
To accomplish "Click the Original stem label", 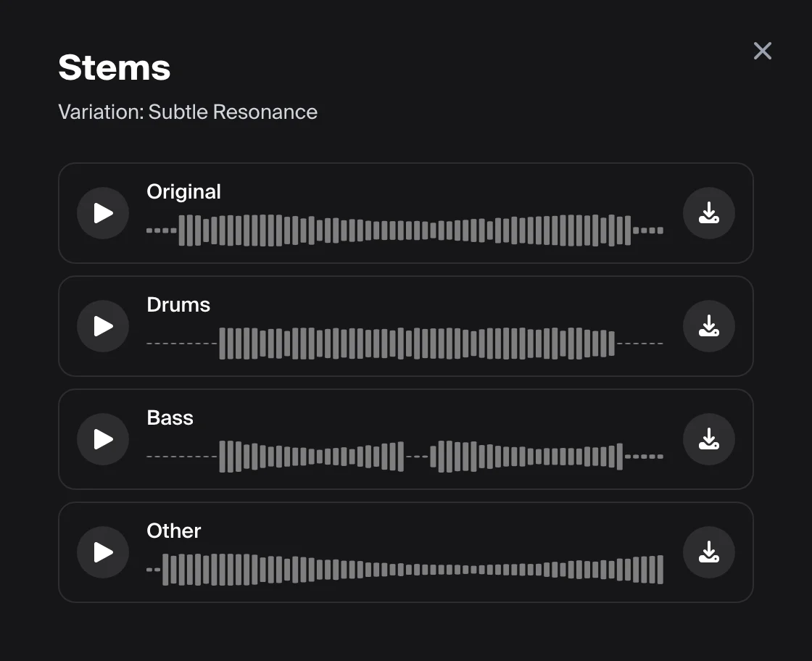I will (183, 191).
